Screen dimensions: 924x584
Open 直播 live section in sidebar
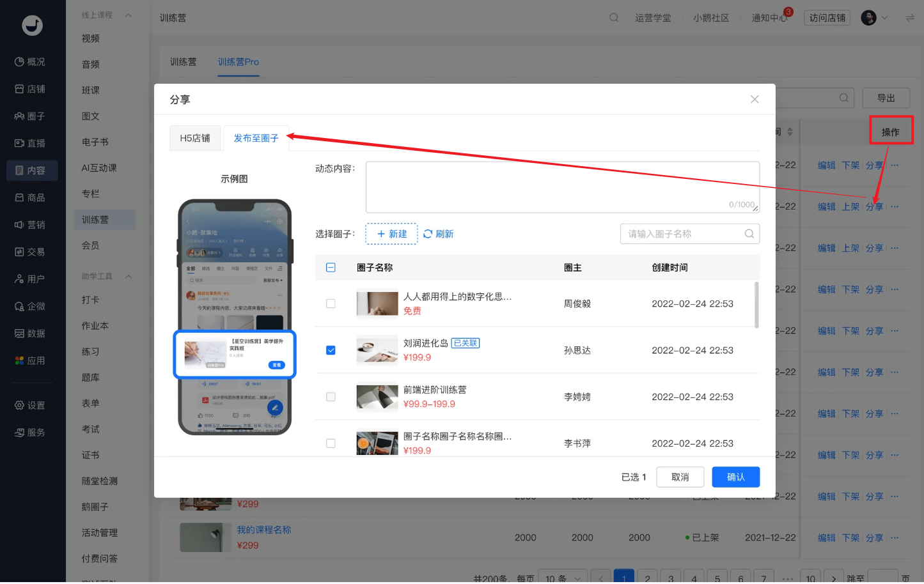pyautogui.click(x=30, y=143)
